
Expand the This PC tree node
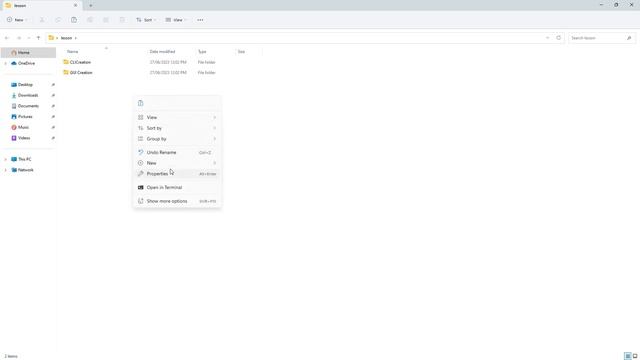pos(5,159)
